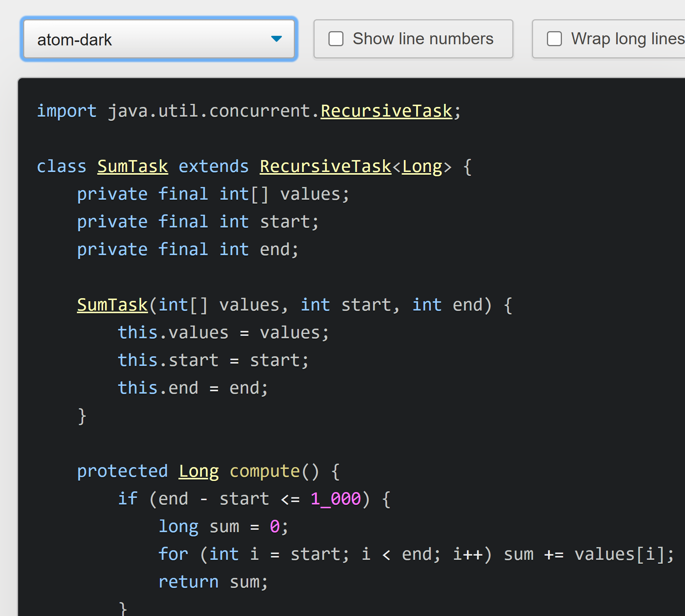Click the 'if' keyword in compute
The image size is (685, 616).
click(127, 499)
